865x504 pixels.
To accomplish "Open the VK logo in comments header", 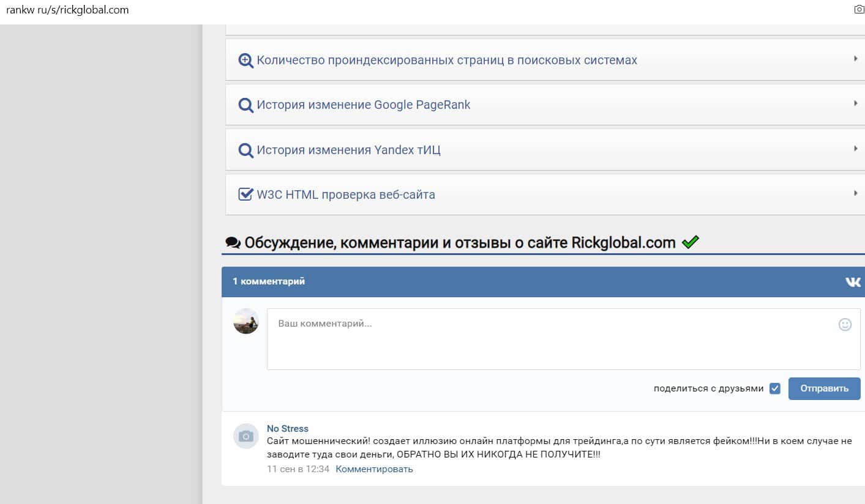I will click(x=852, y=282).
